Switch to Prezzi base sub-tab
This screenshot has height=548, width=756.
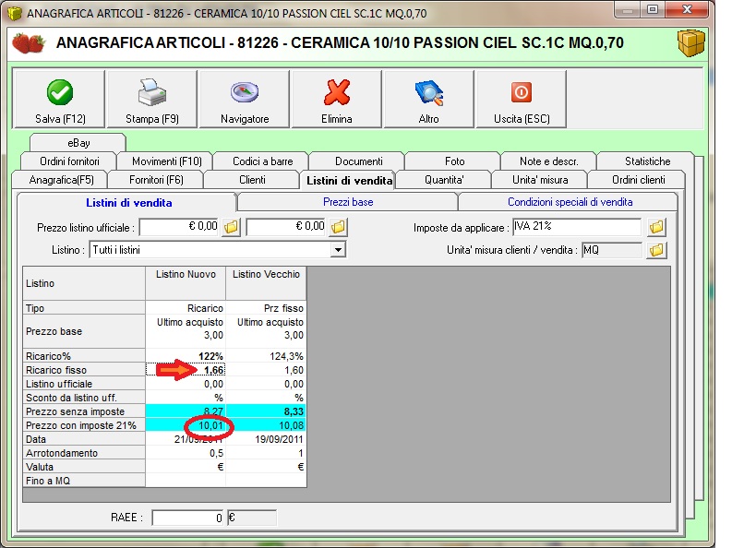pyautogui.click(x=348, y=202)
